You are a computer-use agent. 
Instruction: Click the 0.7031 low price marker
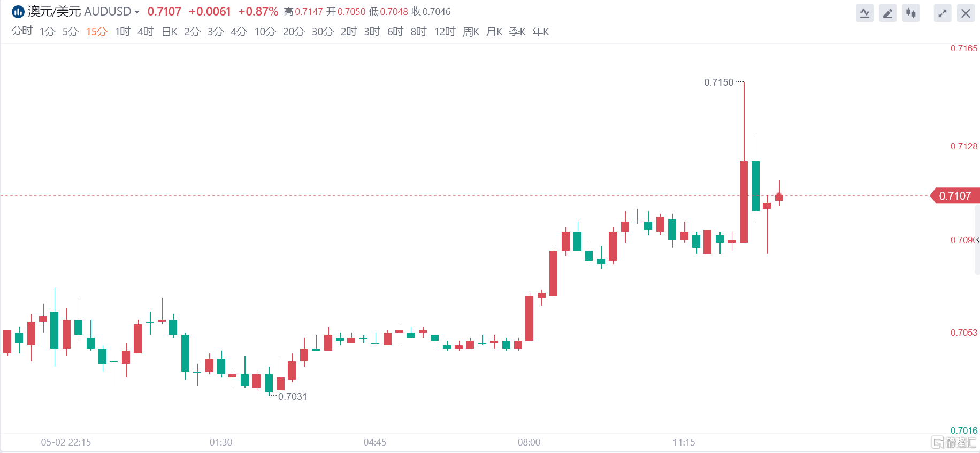(x=293, y=397)
